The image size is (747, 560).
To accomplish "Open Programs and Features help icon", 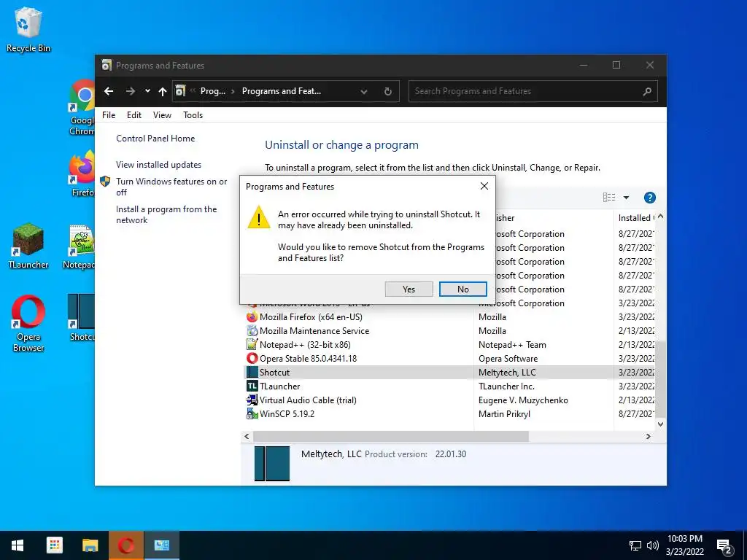I will point(649,197).
